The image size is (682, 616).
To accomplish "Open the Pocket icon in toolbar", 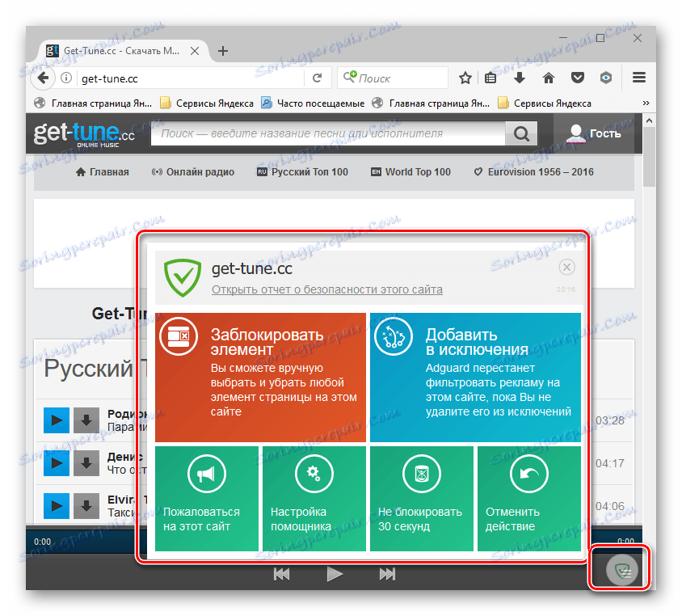I will [577, 78].
